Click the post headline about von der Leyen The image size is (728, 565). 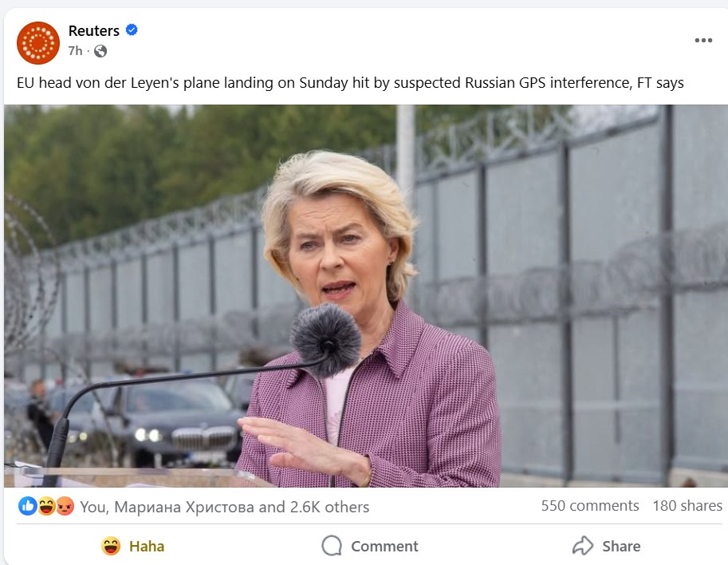pos(350,83)
